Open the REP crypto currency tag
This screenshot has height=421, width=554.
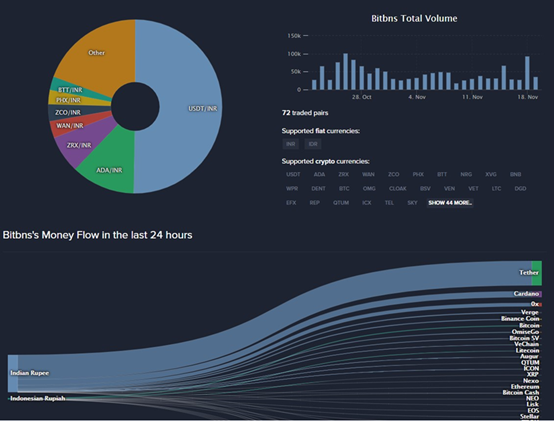[314, 203]
